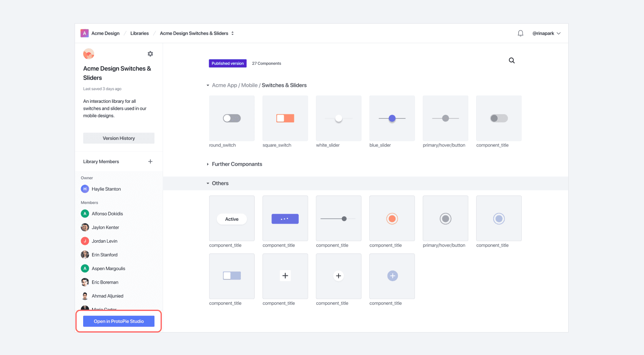
Task: Click the round_switch label
Action: click(223, 145)
